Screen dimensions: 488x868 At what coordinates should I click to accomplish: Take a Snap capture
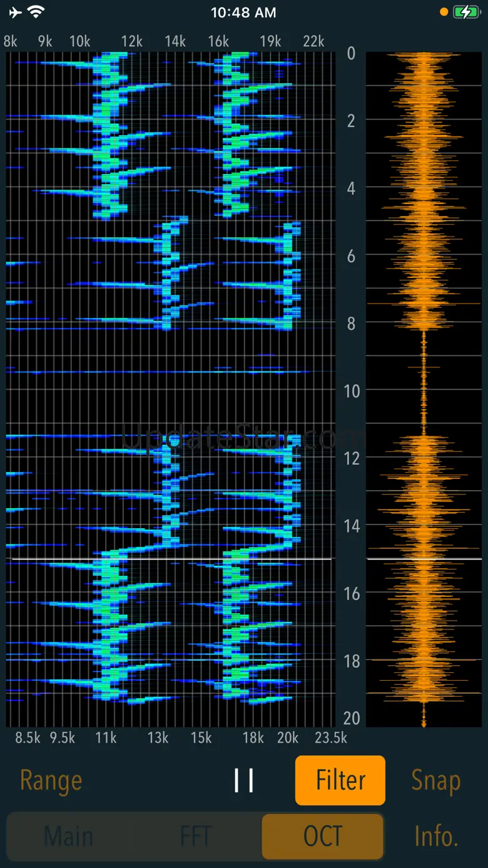pos(435,780)
